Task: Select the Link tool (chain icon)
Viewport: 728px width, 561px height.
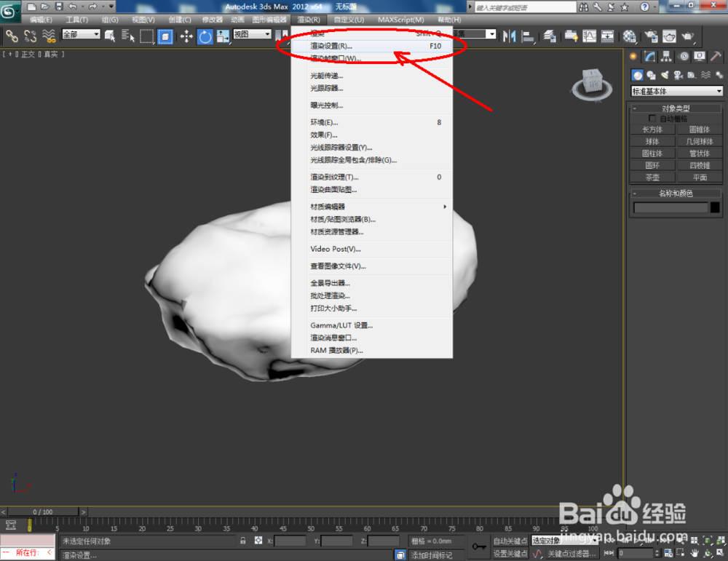Action: click(x=12, y=36)
